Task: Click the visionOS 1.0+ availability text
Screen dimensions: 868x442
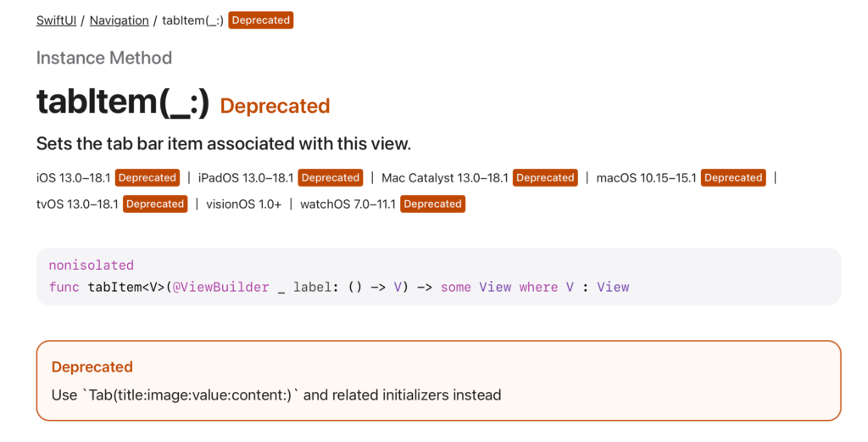Action: point(243,204)
